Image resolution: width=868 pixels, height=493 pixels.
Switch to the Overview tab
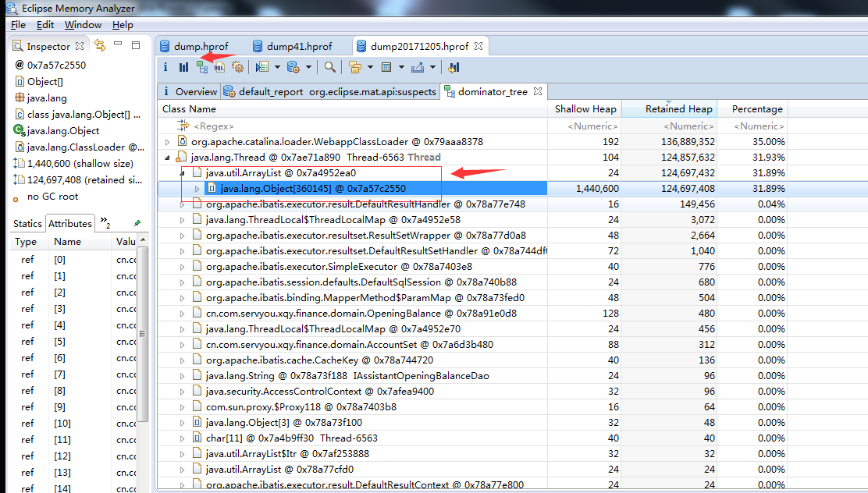[190, 92]
